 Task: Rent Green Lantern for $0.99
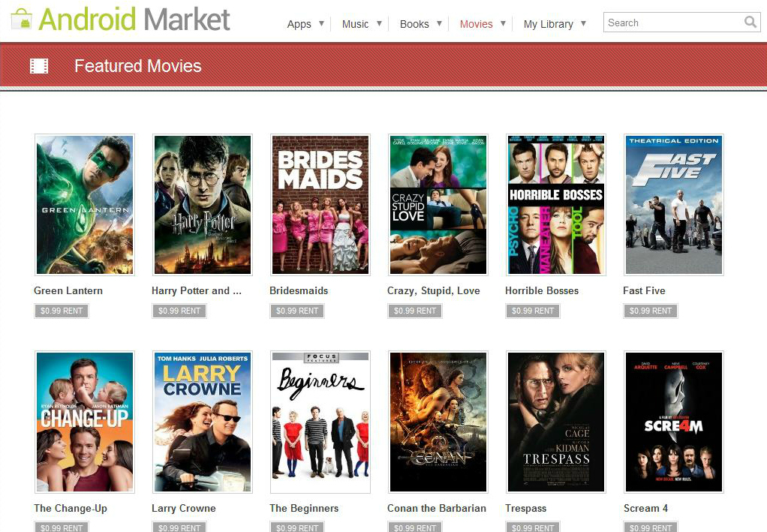coord(62,311)
